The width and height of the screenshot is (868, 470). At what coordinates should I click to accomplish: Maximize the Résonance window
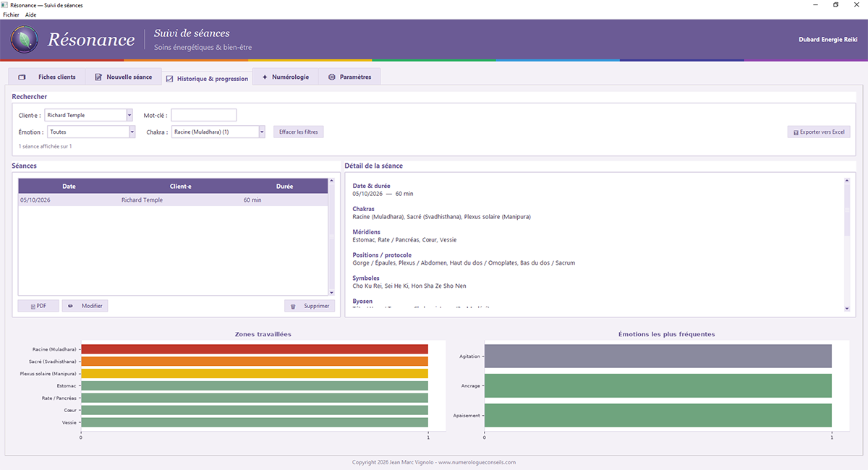pyautogui.click(x=835, y=5)
